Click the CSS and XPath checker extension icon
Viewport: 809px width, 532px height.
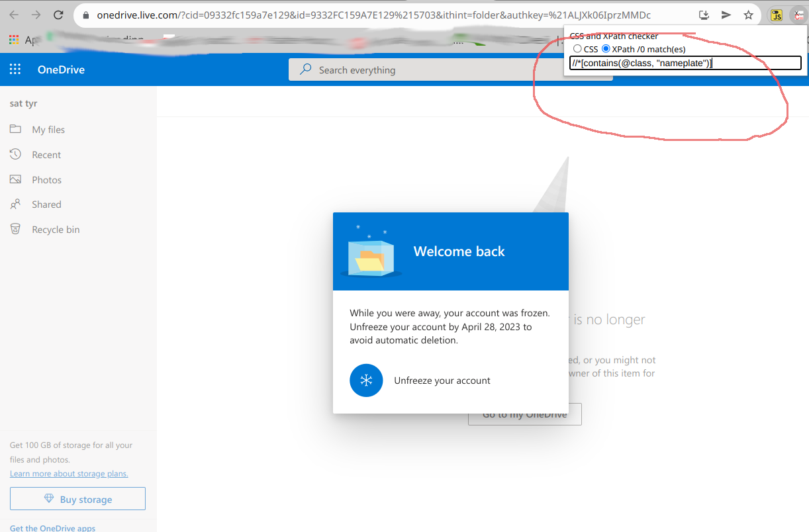coord(799,15)
